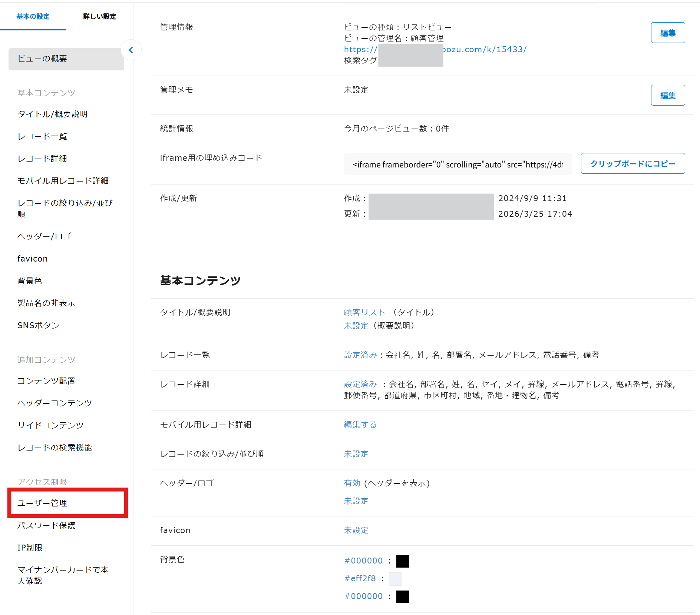Viewport: 700px width, 615px height.
Task: Select ビューの概要 in the sidebar
Action: coord(42,59)
